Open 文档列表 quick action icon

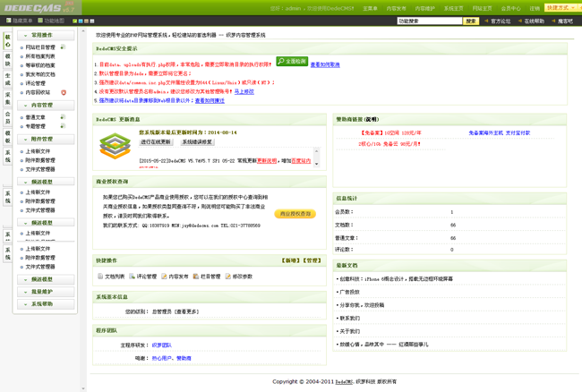coord(100,277)
